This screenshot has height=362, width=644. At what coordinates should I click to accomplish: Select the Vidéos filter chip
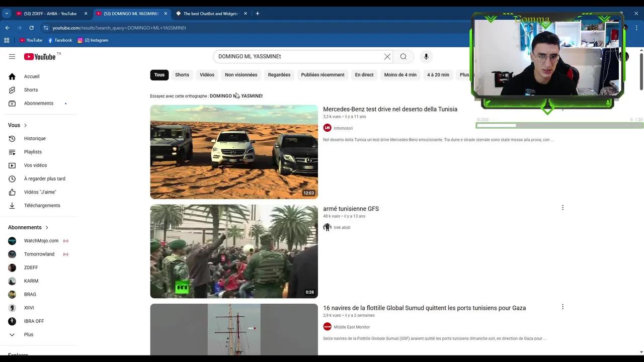point(207,75)
